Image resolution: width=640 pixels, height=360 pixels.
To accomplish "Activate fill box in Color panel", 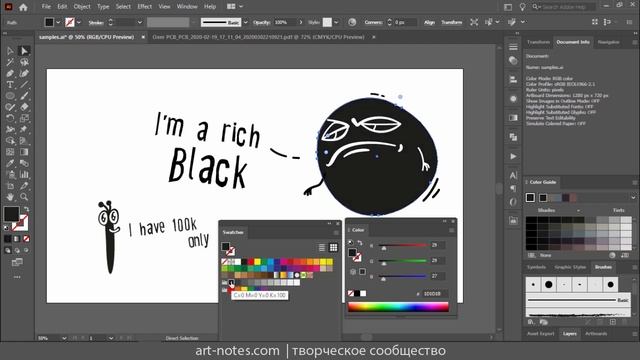I will tap(352, 253).
